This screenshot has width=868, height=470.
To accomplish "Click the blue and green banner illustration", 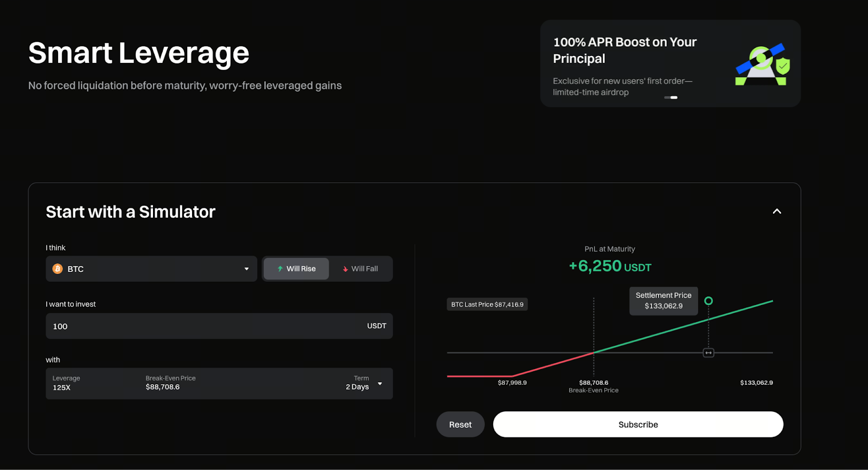I will 761,65.
